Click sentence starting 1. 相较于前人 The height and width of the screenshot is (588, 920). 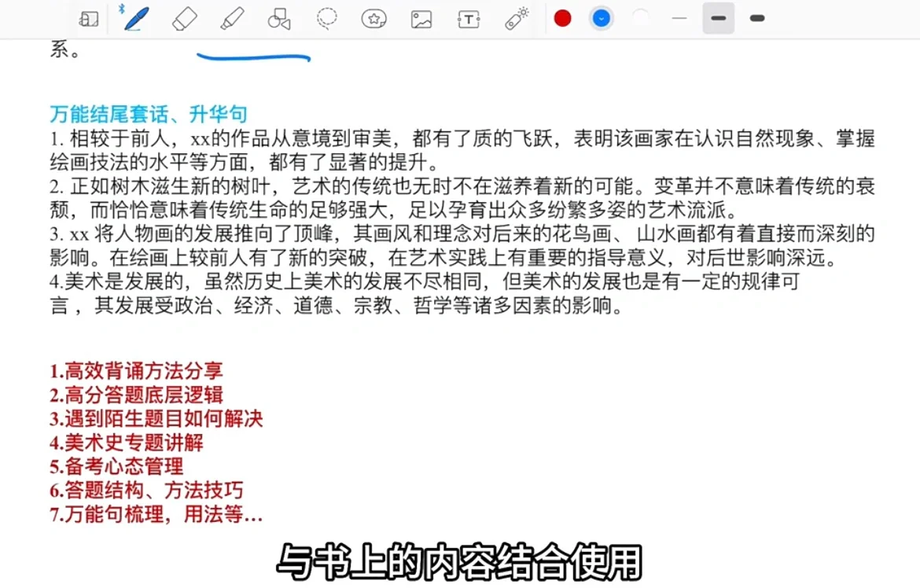[x=462, y=150]
